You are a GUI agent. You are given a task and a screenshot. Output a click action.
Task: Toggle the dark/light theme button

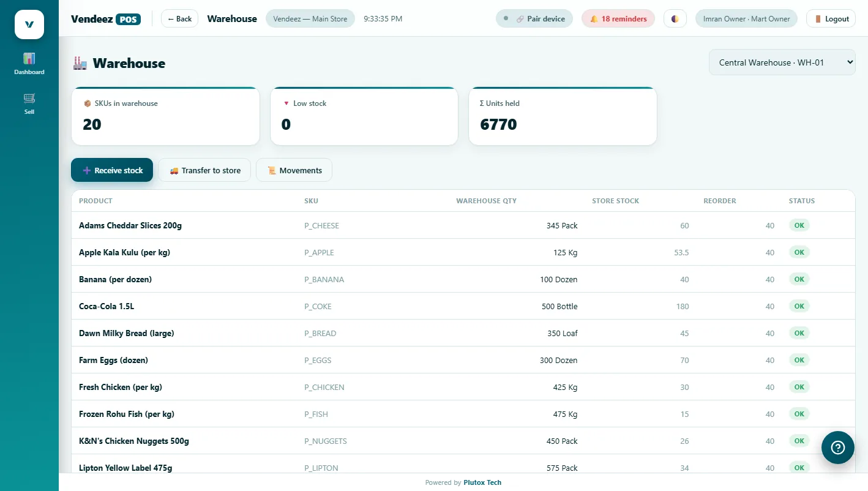tap(675, 19)
